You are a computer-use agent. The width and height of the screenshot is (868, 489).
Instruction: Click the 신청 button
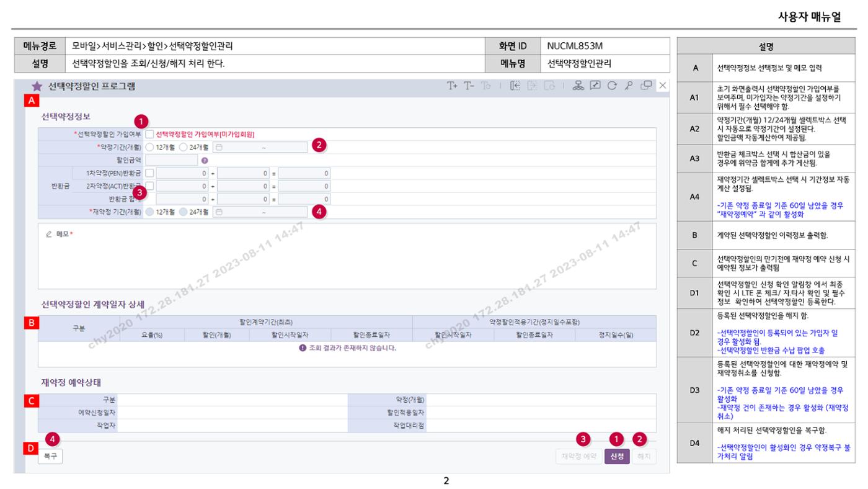point(617,456)
